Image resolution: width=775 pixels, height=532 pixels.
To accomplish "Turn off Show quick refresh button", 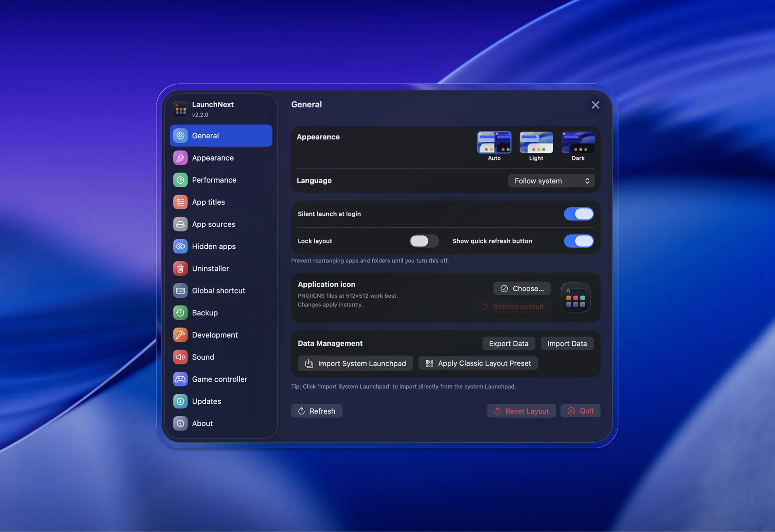I will [578, 241].
